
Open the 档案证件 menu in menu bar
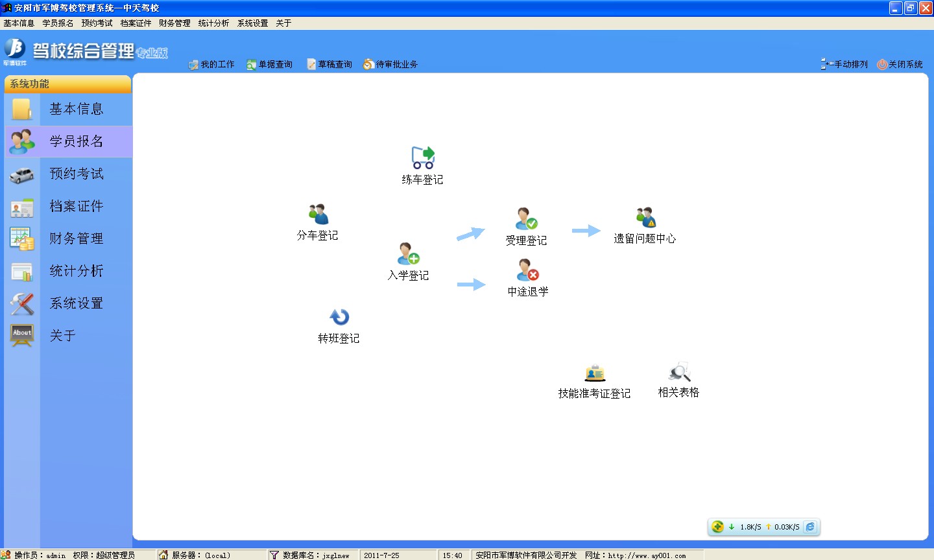pyautogui.click(x=136, y=23)
